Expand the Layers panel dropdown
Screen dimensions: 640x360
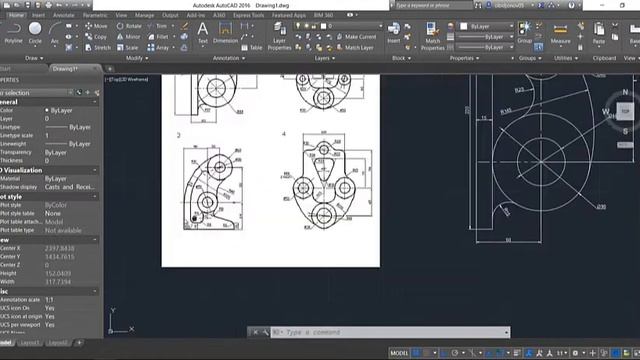(324, 58)
